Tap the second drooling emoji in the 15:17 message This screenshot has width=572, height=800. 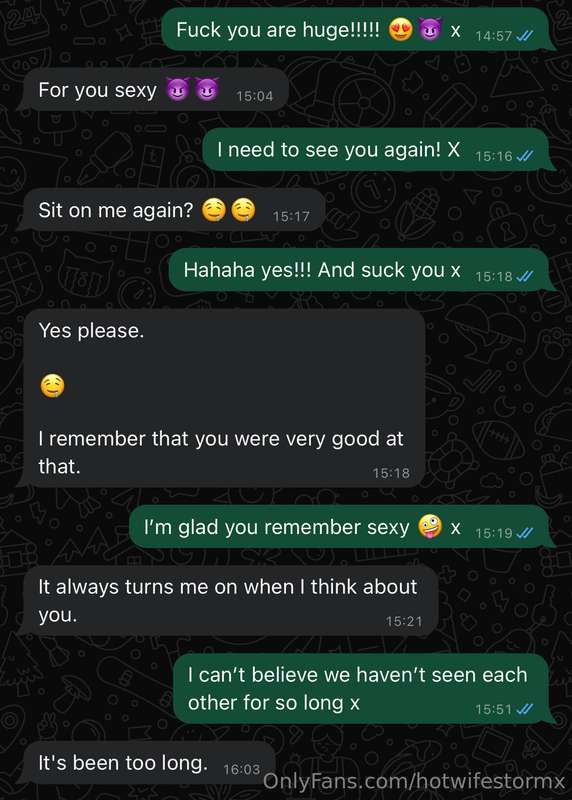pos(243,210)
